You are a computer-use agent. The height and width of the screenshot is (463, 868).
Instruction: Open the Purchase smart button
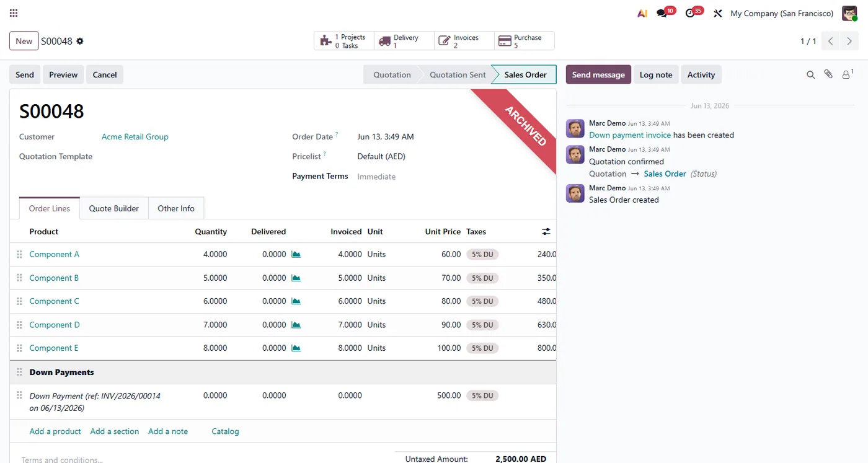(525, 42)
